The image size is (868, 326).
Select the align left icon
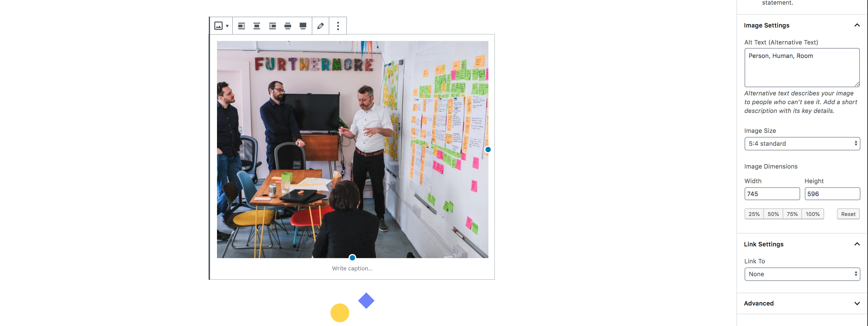point(241,26)
